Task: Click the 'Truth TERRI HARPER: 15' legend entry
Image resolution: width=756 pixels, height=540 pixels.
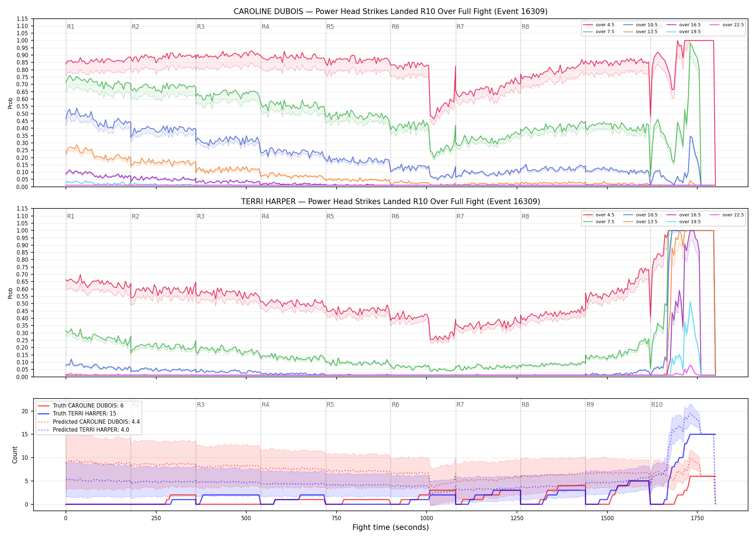Action: tap(77, 414)
